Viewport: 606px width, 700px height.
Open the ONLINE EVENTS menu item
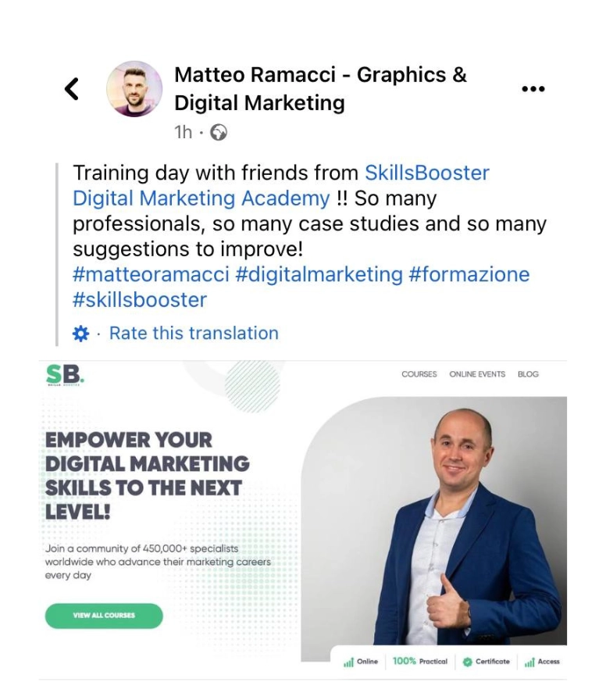pyautogui.click(x=477, y=374)
